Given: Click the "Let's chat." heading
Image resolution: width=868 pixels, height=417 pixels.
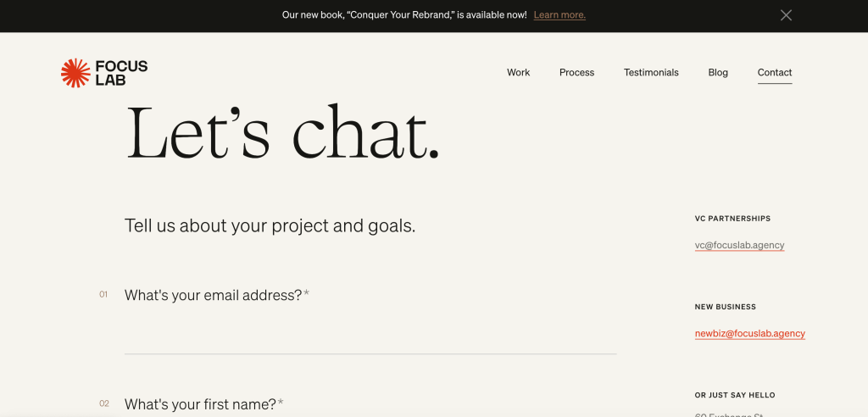Looking at the screenshot, I should click(282, 133).
